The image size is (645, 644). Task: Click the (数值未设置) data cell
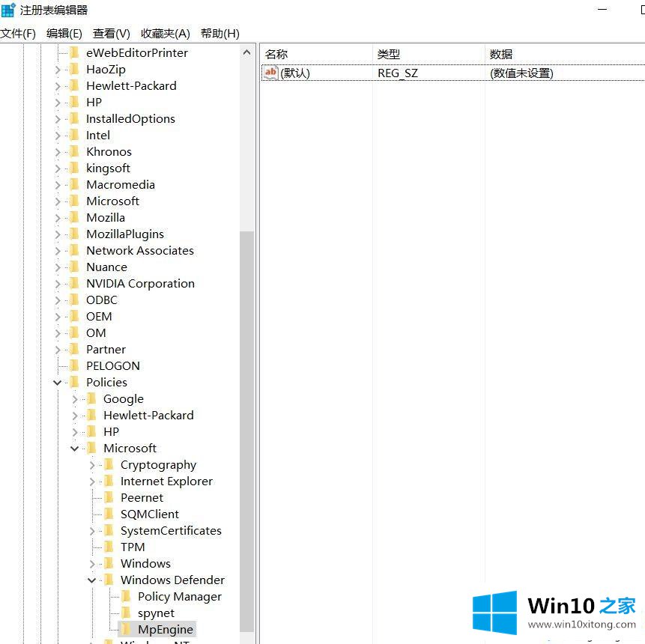point(521,73)
